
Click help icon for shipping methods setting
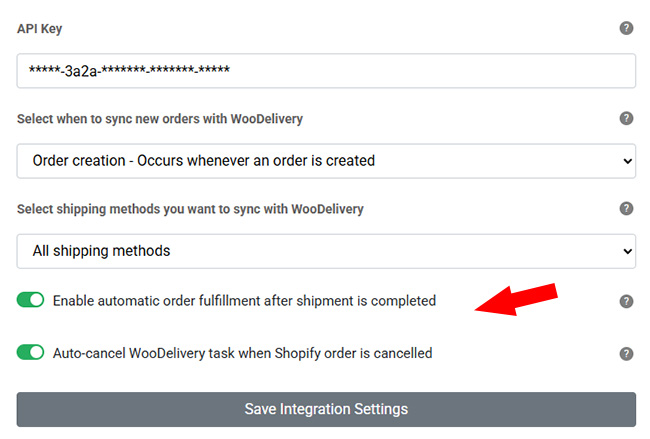pos(626,209)
